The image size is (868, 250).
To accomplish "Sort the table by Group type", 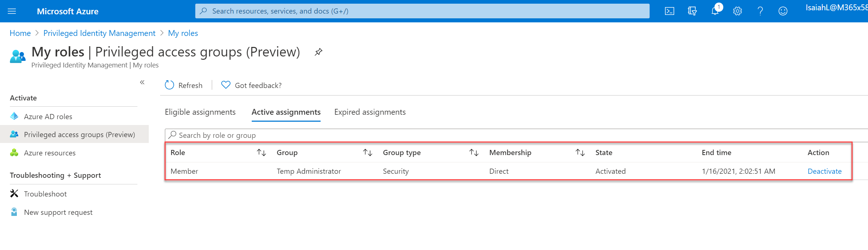I will click(474, 152).
